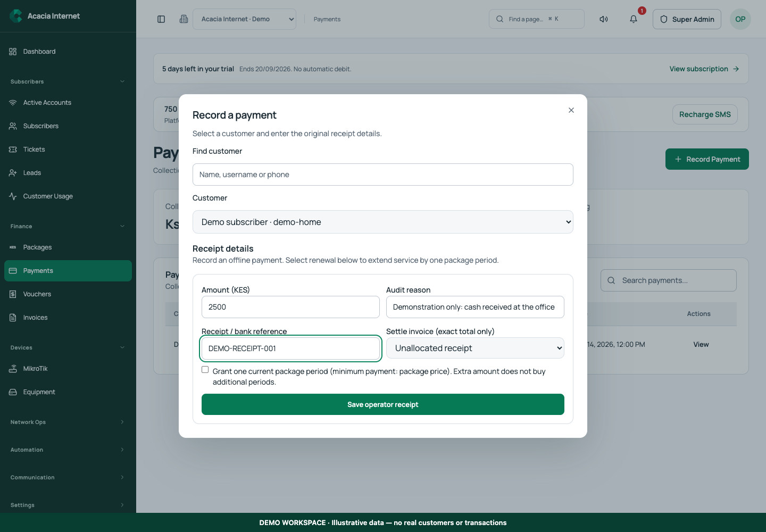This screenshot has height=532, width=766.
Task: Click the MikroTik router icon
Action: click(x=13, y=369)
